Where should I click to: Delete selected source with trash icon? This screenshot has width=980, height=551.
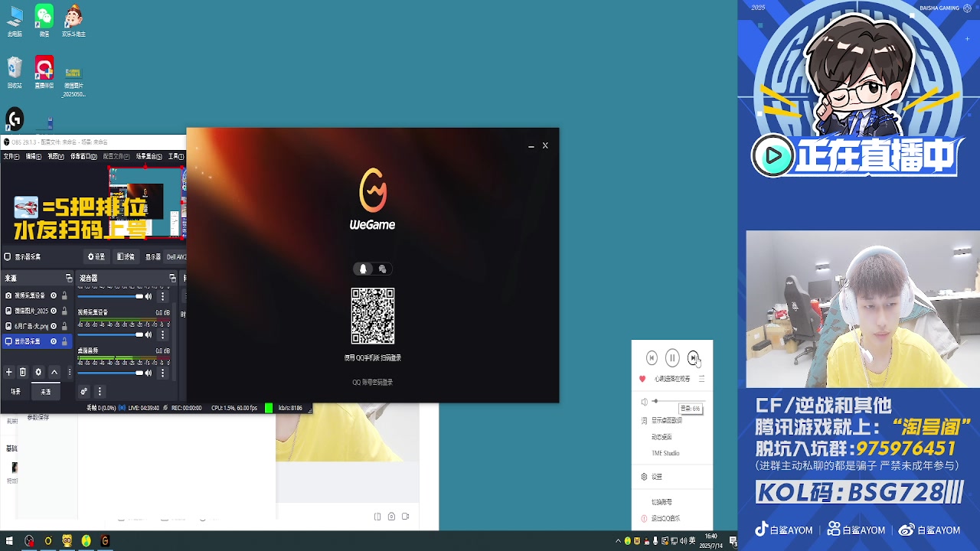23,372
